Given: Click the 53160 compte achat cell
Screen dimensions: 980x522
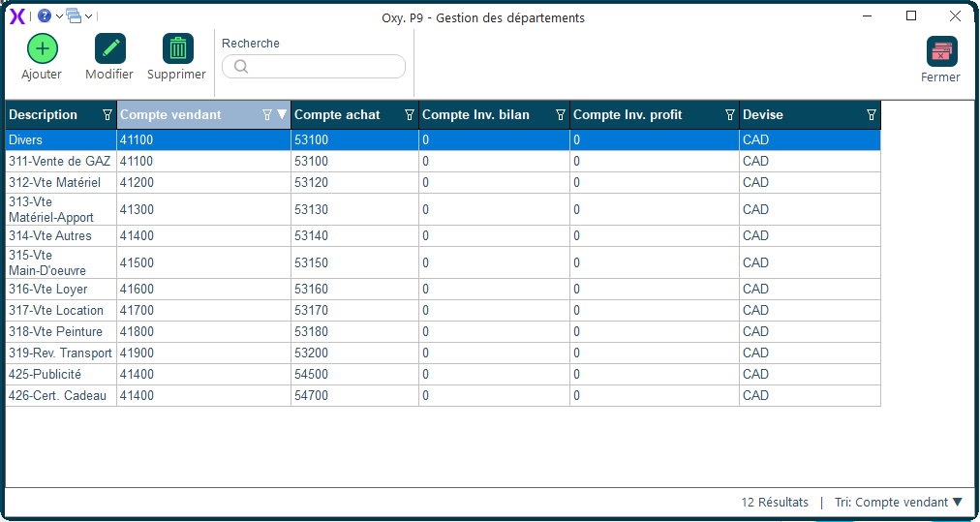Looking at the screenshot, I should [355, 289].
